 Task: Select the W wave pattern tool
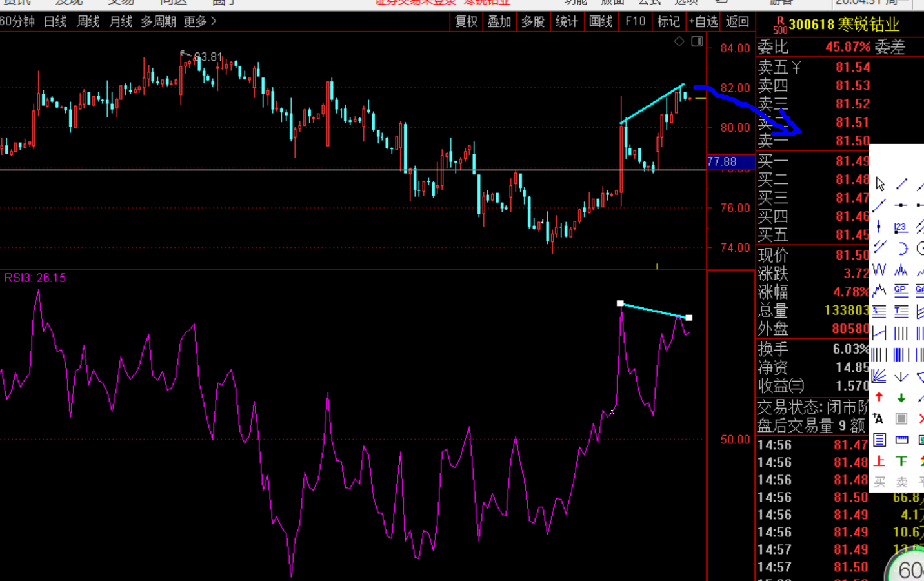click(x=879, y=270)
